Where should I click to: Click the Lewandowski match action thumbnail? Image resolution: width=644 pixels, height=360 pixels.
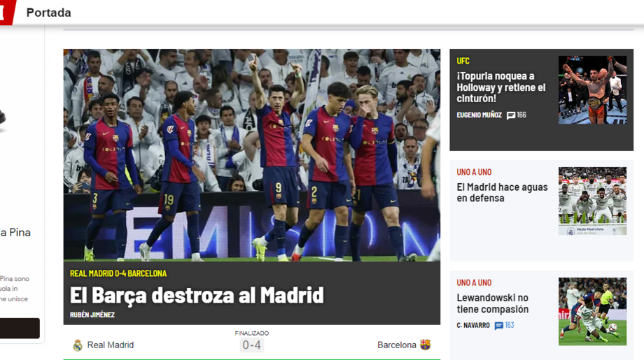coord(592,311)
